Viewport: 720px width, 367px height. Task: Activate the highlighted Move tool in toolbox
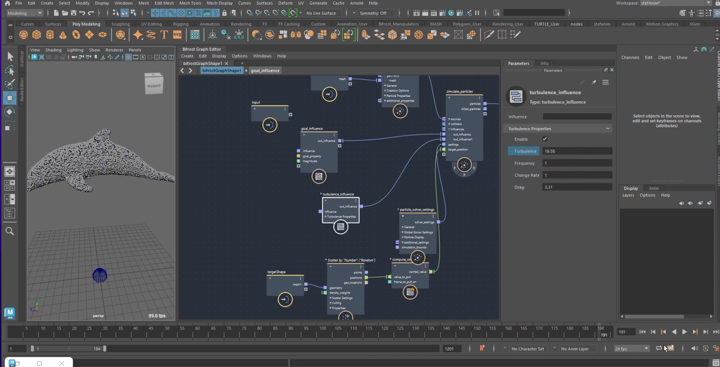[10, 98]
